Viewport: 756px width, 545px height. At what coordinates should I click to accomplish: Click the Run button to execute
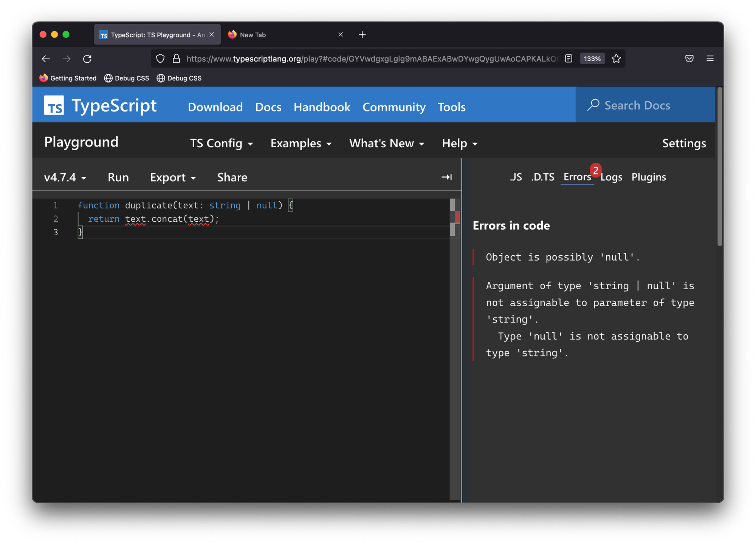[x=118, y=177]
